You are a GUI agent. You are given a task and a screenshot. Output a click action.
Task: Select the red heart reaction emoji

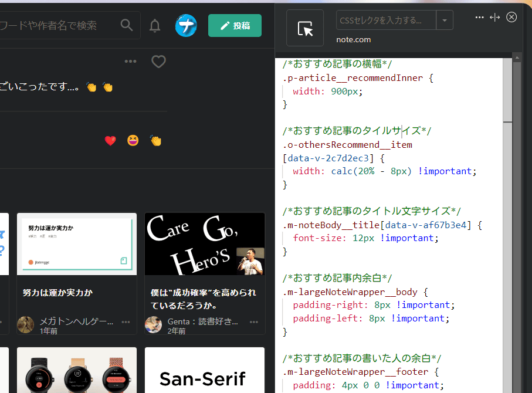tap(110, 141)
